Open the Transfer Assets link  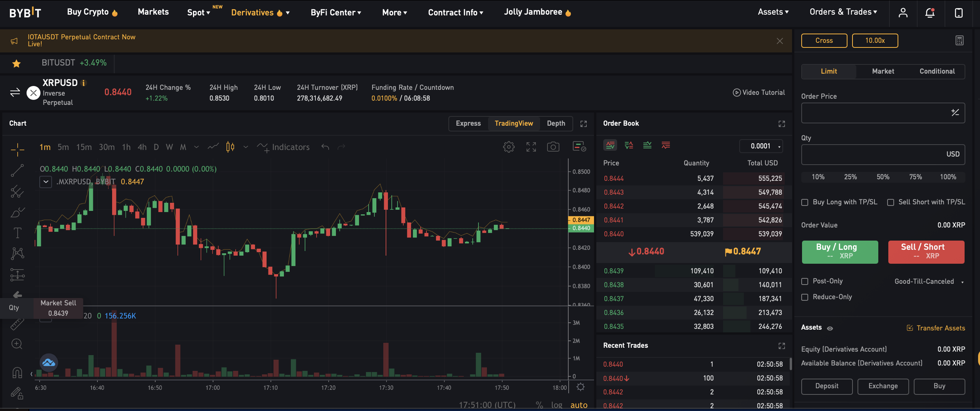point(936,328)
